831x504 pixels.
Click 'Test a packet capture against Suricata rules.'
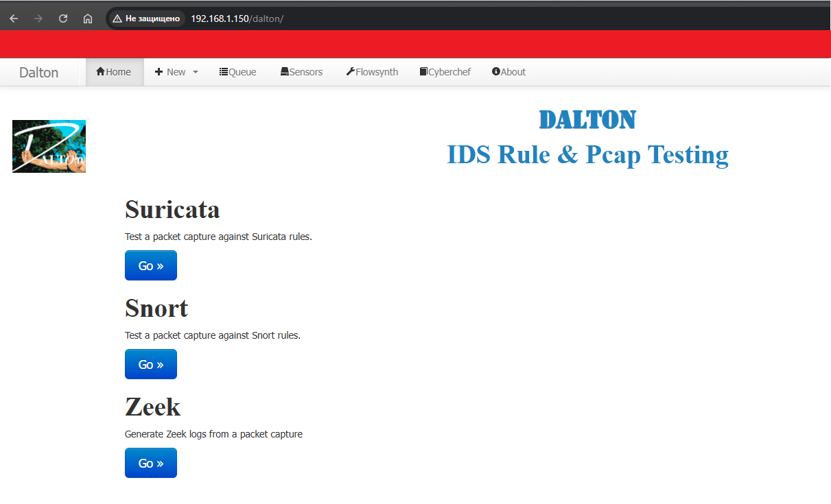click(218, 237)
